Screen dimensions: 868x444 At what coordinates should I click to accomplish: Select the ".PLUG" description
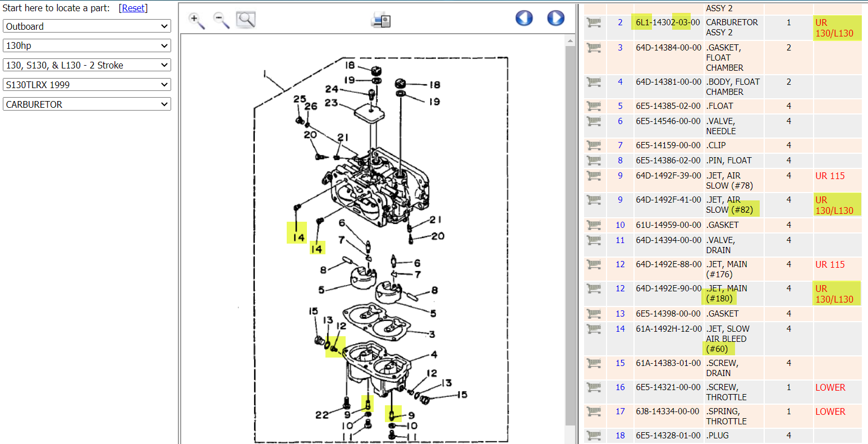[718, 435]
